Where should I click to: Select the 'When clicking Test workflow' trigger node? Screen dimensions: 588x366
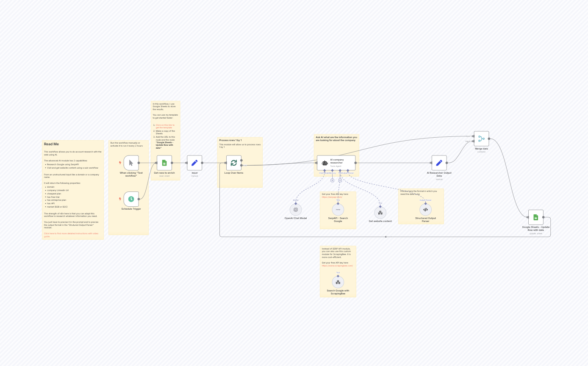131,163
